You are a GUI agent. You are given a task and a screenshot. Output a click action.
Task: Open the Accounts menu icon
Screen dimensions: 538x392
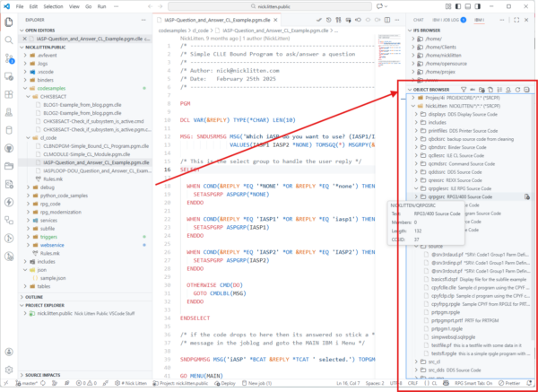coord(9,352)
